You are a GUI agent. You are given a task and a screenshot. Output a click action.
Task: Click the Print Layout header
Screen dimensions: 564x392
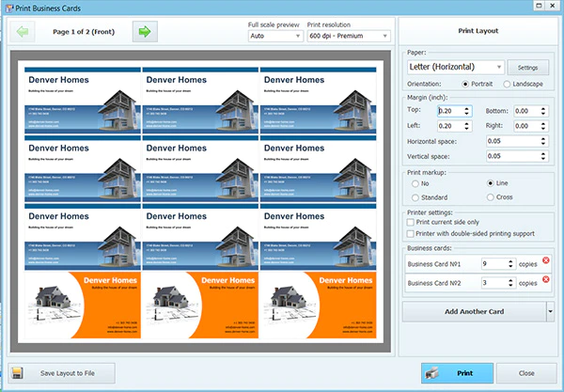coord(478,31)
